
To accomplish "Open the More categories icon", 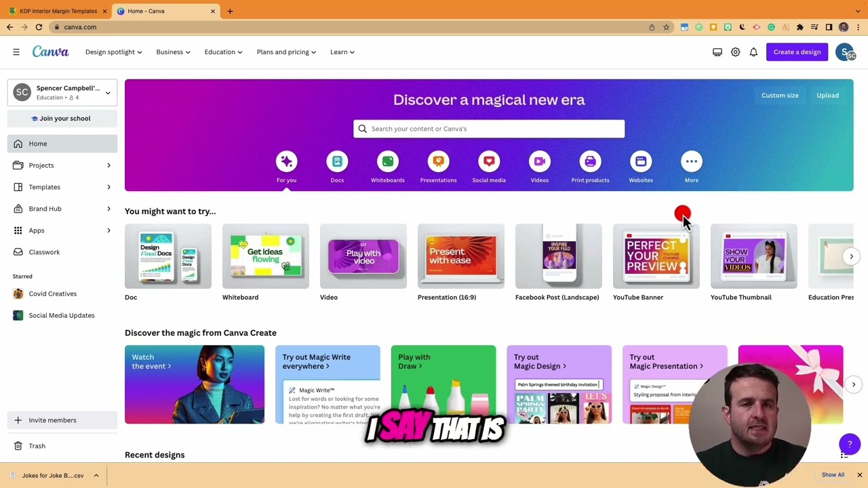I will 692,161.
